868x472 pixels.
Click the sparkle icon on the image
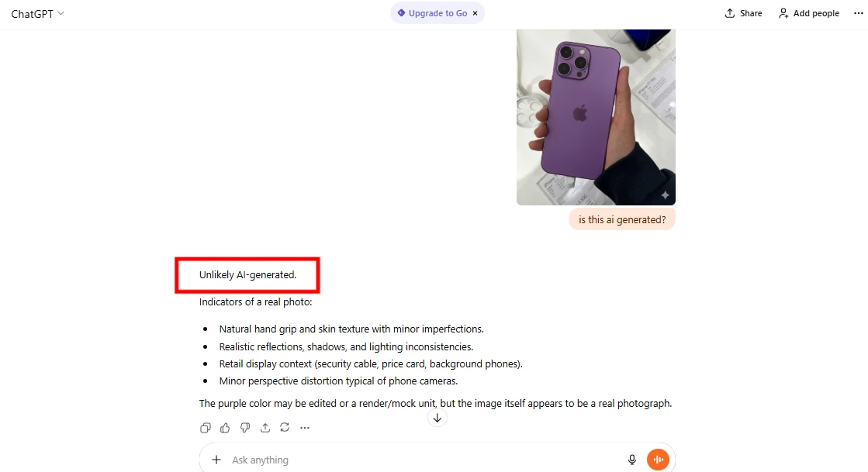coord(666,195)
